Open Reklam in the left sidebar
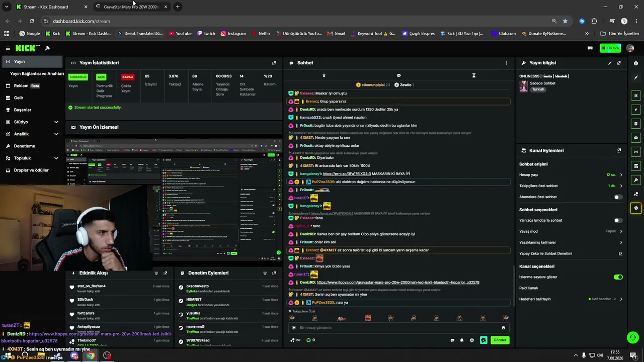 point(33,86)
